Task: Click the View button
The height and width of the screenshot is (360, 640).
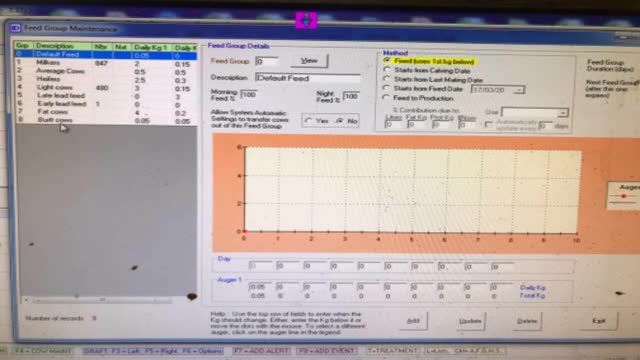Action: point(309,61)
